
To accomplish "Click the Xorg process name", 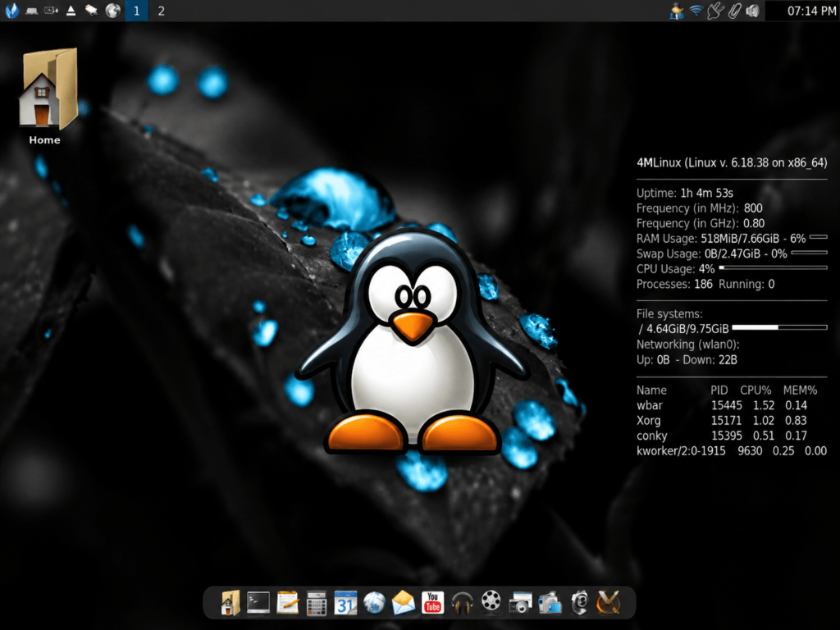I will tap(648, 421).
